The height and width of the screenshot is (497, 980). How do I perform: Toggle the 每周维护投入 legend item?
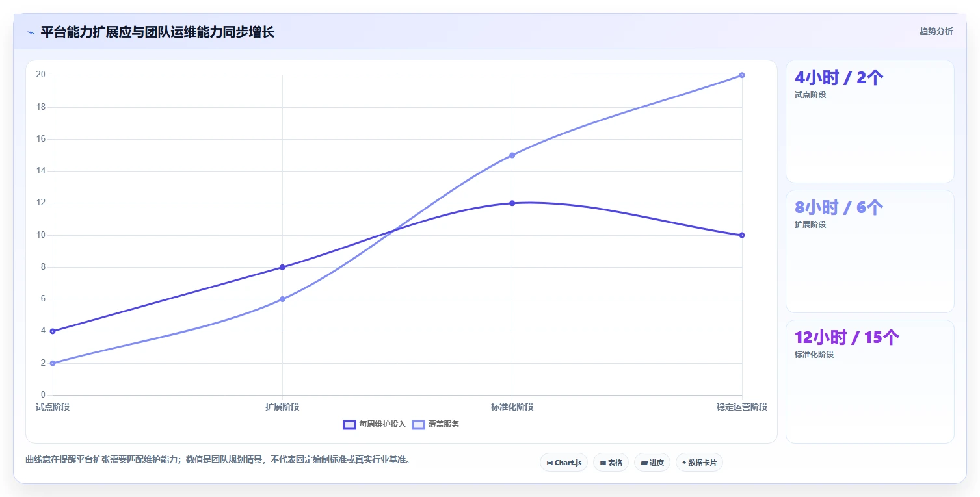(375, 424)
